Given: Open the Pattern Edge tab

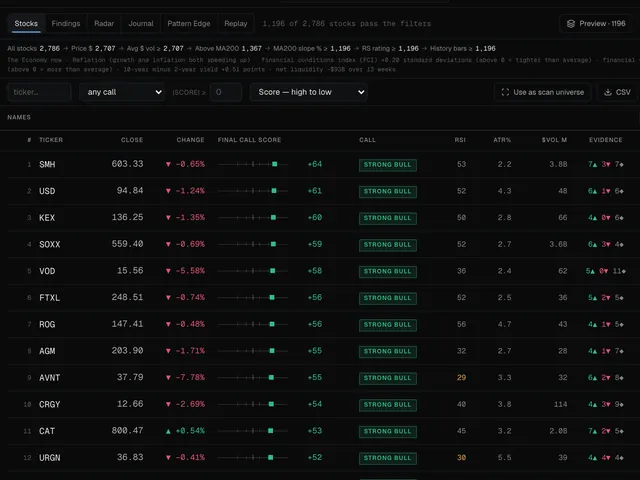Looking at the screenshot, I should pyautogui.click(x=189, y=24).
